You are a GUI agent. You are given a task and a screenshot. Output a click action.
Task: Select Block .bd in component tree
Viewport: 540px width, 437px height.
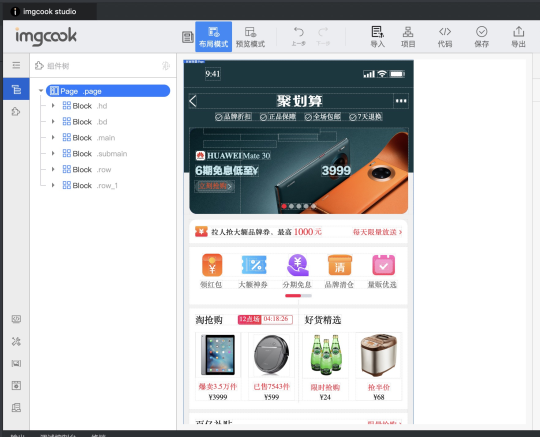(85, 122)
